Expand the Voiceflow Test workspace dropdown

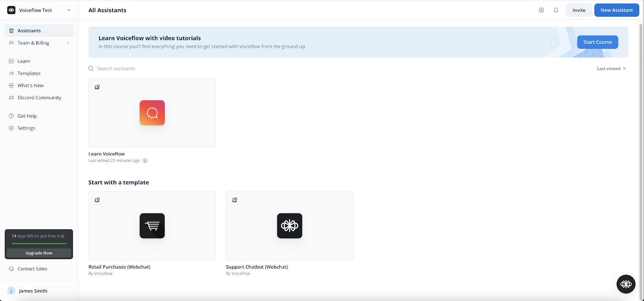click(69, 10)
